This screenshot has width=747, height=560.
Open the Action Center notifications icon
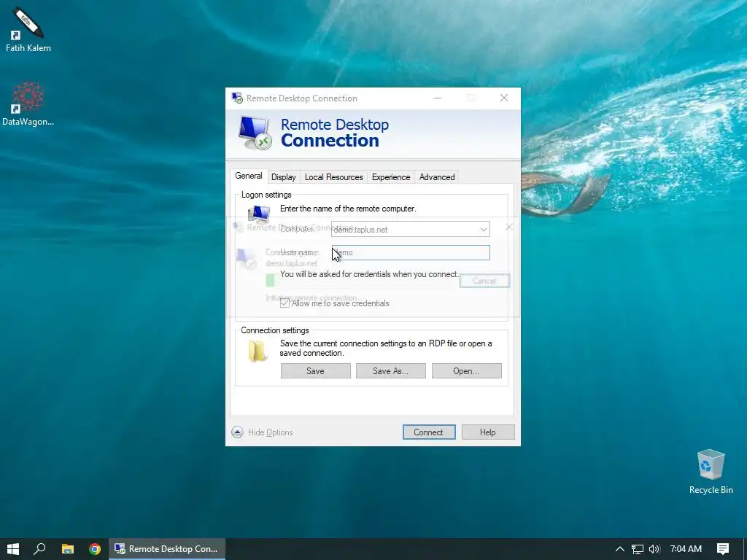[723, 549]
